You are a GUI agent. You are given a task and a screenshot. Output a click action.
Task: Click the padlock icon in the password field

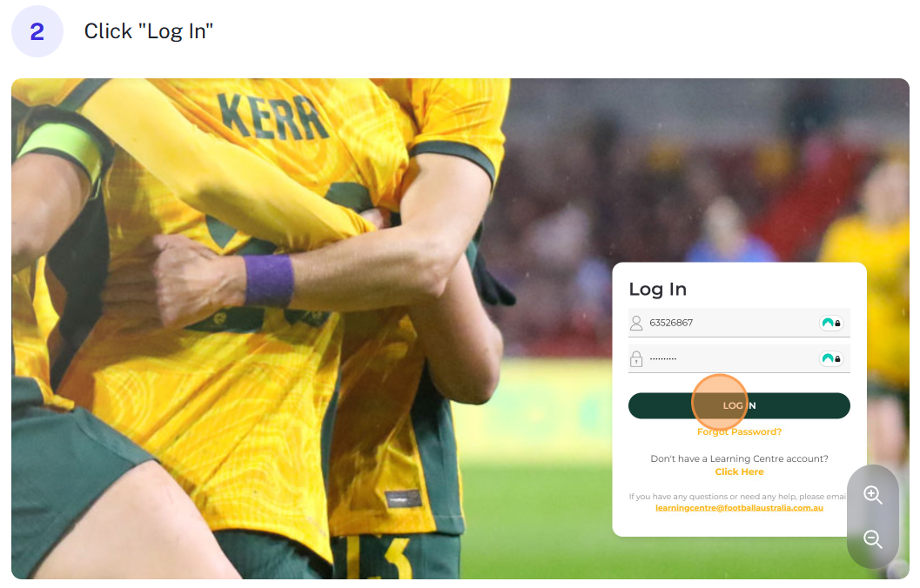pyautogui.click(x=636, y=358)
